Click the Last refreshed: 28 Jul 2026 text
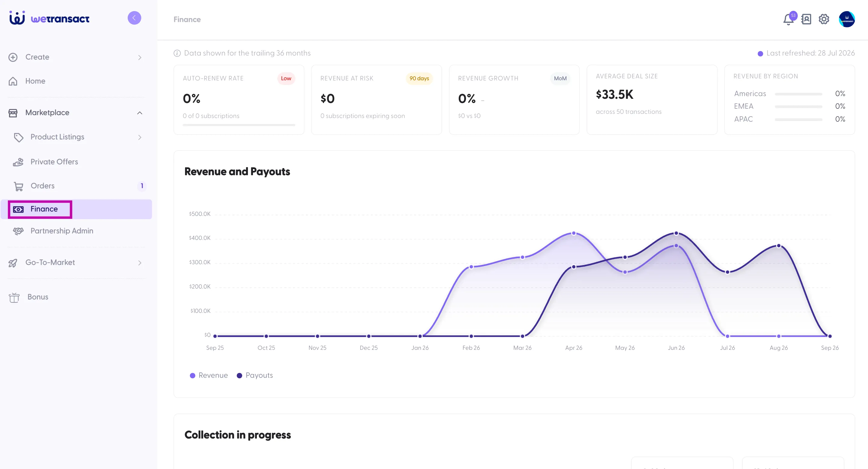The image size is (868, 469). pyautogui.click(x=810, y=53)
